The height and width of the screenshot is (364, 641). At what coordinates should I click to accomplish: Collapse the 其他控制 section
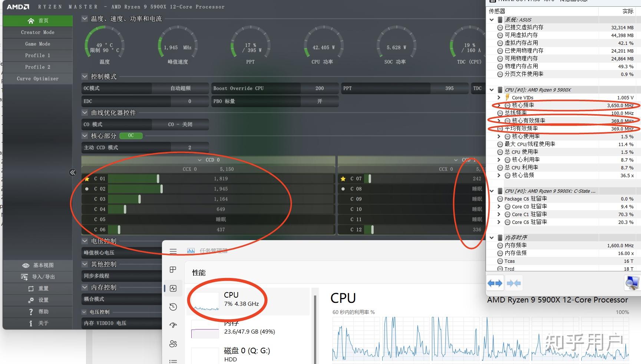pos(85,264)
